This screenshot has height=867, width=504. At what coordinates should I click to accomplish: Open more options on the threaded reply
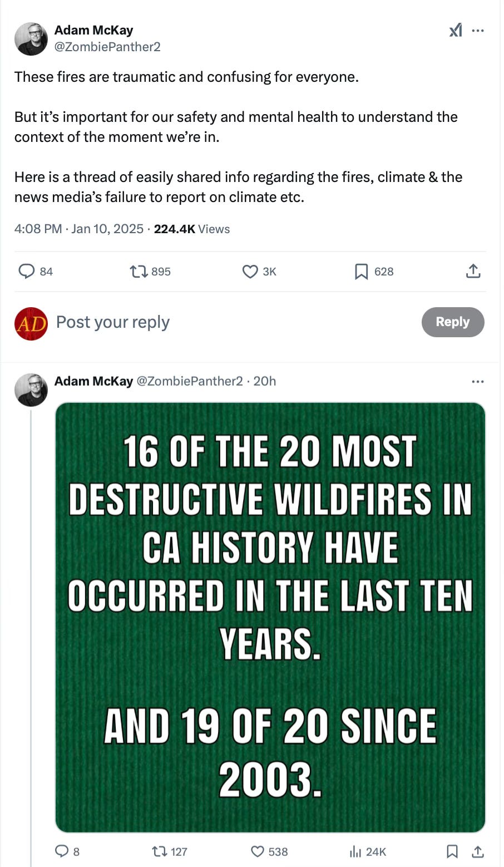[478, 382]
